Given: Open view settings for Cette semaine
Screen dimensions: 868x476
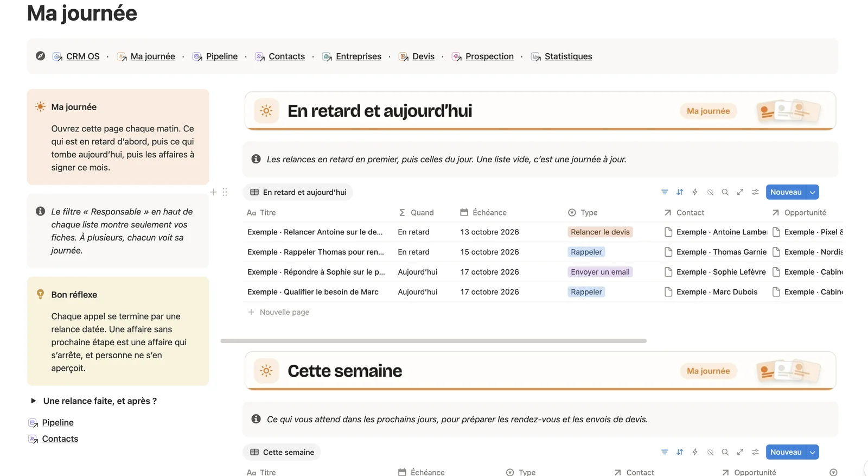Looking at the screenshot, I should coord(755,452).
